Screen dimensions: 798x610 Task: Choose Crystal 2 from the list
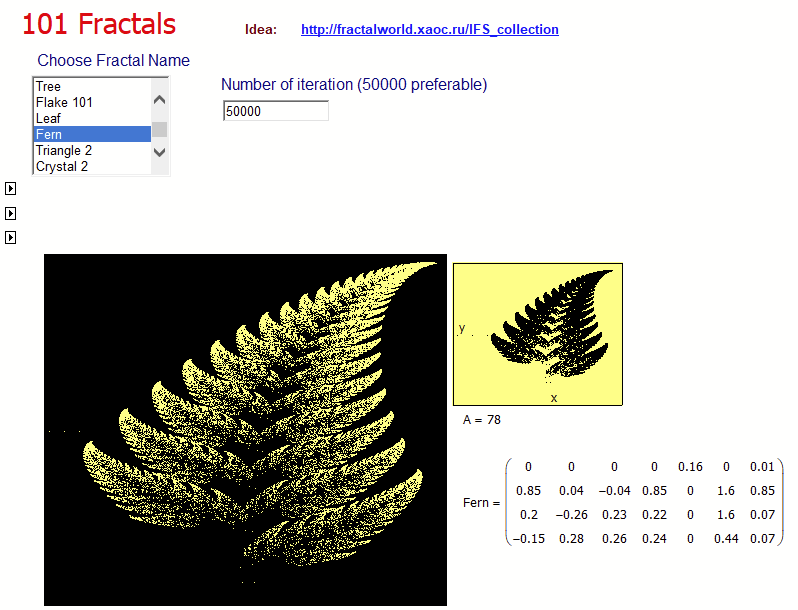tap(92, 166)
